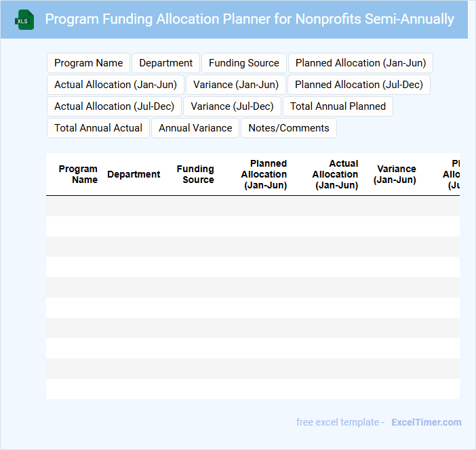Screen dimensions: 476x450
Task: Click the Annual Variance tag
Action: coord(195,128)
